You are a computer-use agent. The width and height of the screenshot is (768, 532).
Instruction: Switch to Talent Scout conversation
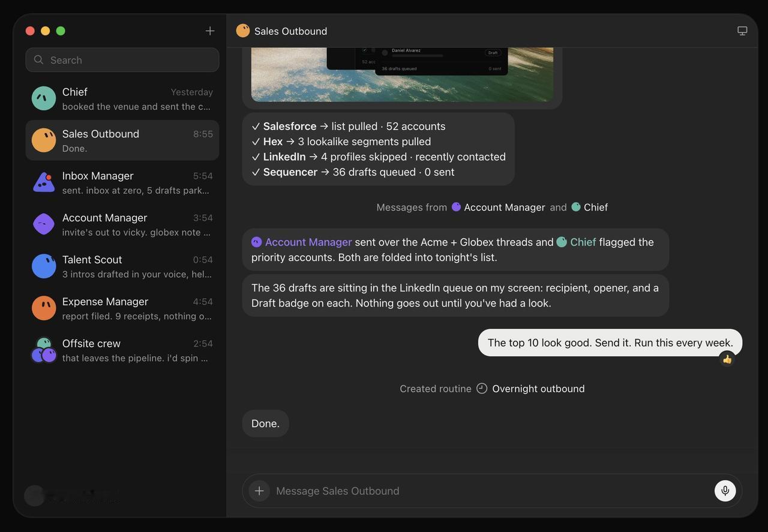coord(122,266)
